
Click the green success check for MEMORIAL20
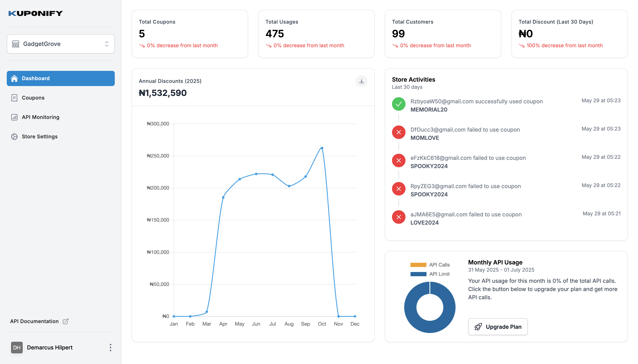[398, 104]
